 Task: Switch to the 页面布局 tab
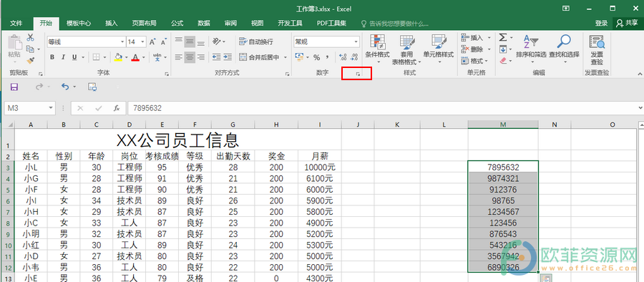[144, 24]
